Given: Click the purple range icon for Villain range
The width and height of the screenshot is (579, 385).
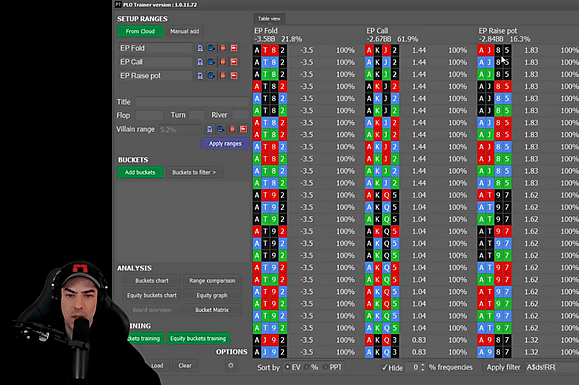Looking at the screenshot, I should 209,129.
